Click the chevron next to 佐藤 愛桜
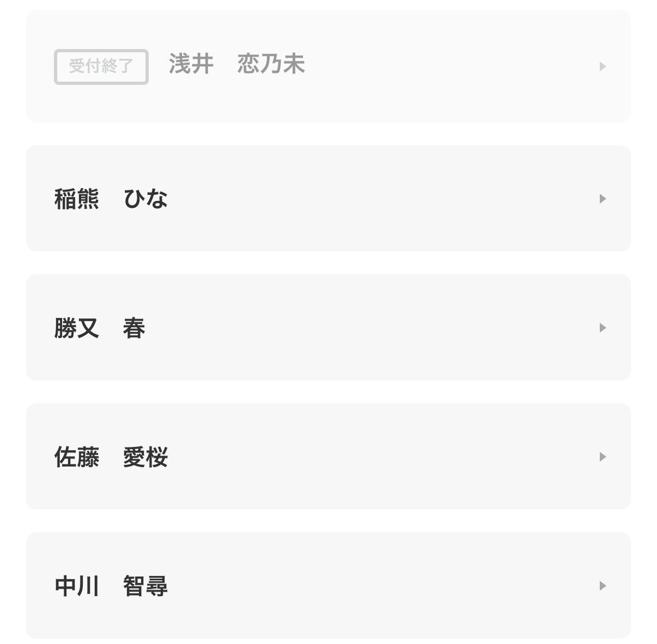This screenshot has height=644, width=657. pyautogui.click(x=602, y=457)
